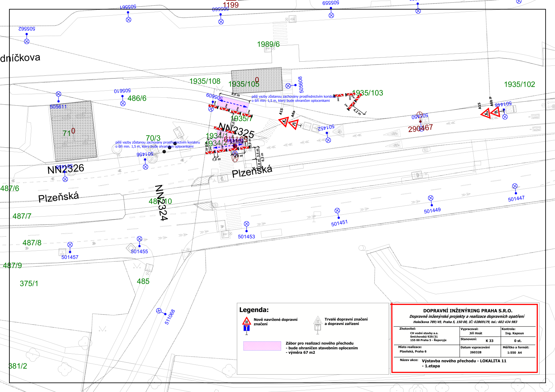Select the lamp marker labeled 501451
This screenshot has height=392, width=555.
pos(337,211)
